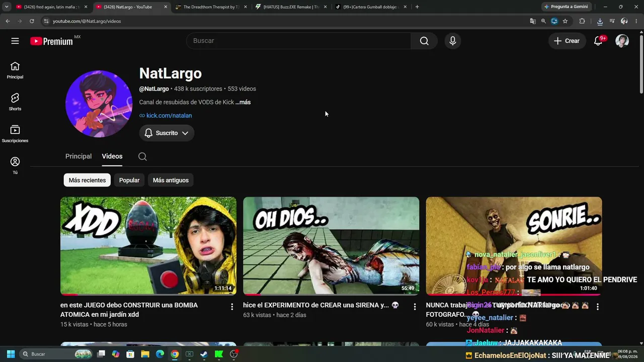This screenshot has width=644, height=362.
Task: Switch to The Dreadthorn Therapist tab
Action: (x=211, y=7)
